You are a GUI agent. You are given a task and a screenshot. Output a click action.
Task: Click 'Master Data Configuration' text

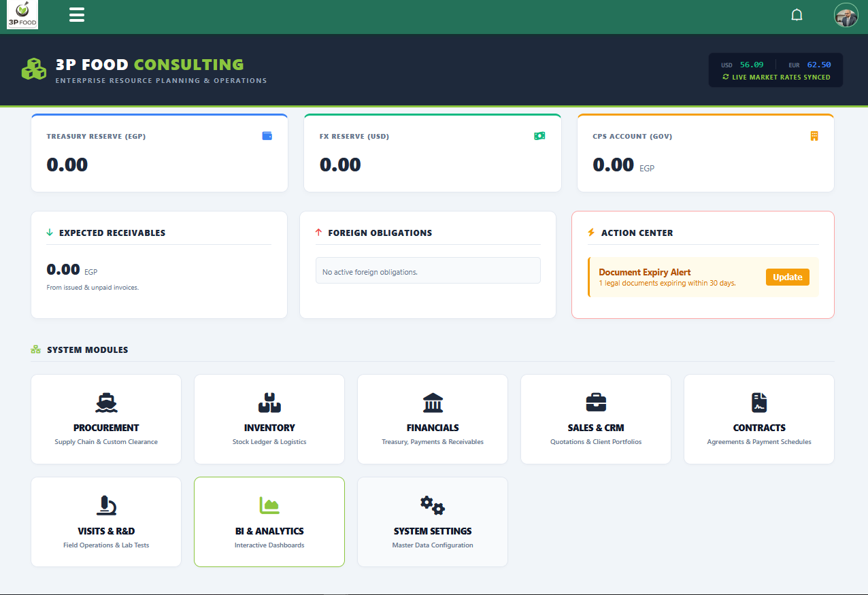coord(433,545)
